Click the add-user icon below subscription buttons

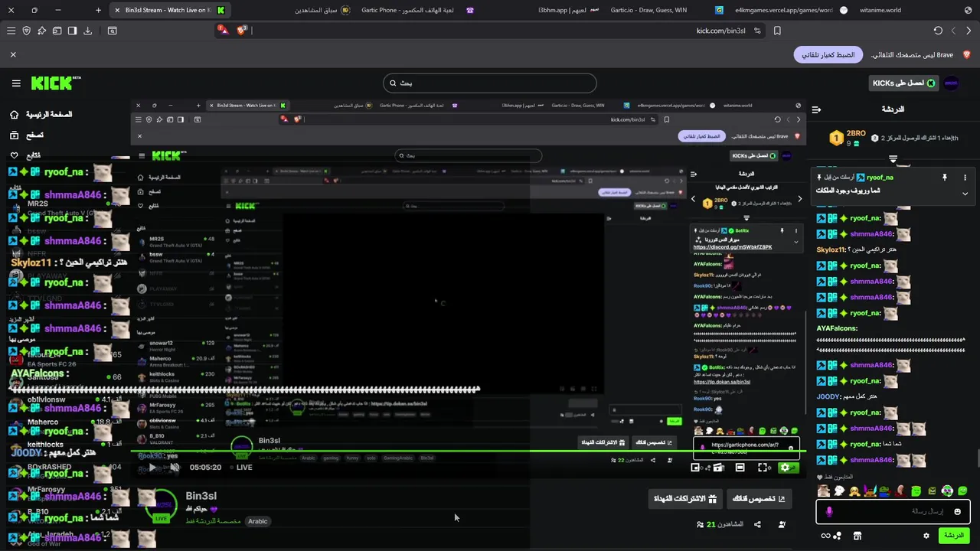click(x=782, y=524)
